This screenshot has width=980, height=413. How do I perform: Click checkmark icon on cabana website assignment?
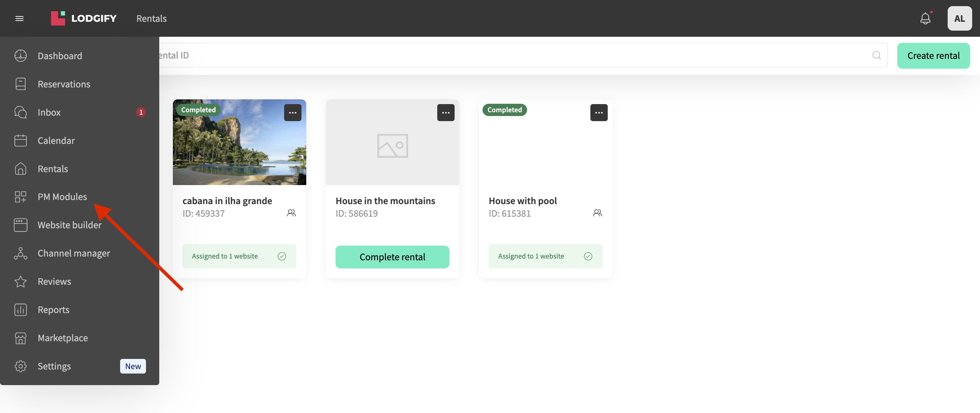coord(281,256)
